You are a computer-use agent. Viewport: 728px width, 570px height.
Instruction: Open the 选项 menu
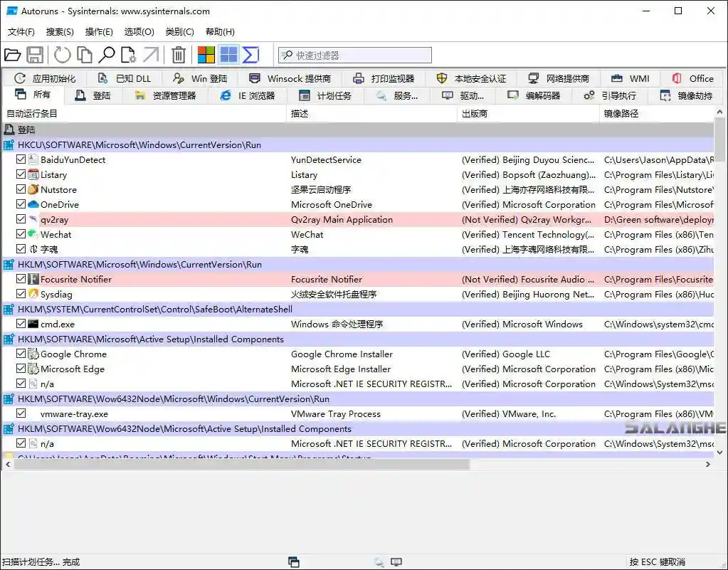click(138, 31)
